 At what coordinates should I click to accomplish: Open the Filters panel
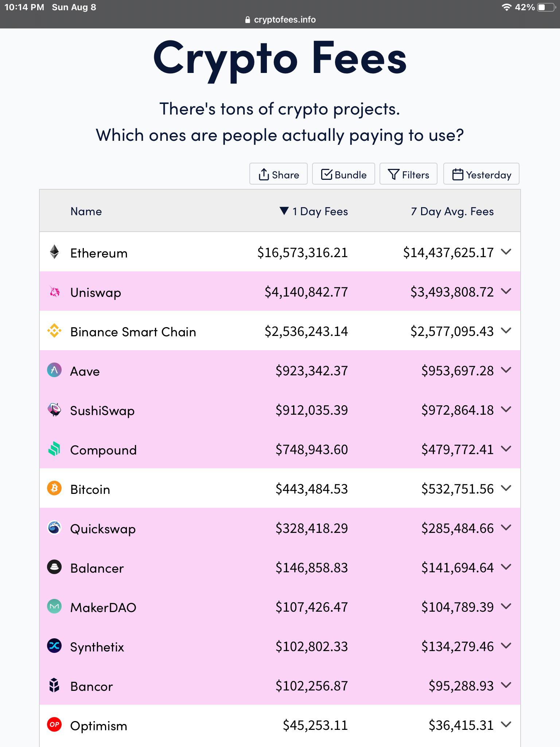[x=408, y=174]
